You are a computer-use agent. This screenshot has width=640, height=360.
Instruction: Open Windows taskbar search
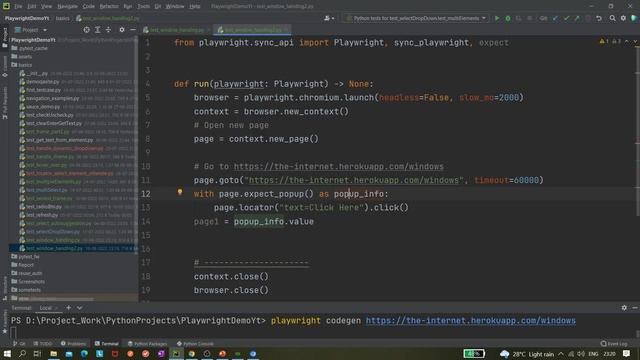(22, 353)
